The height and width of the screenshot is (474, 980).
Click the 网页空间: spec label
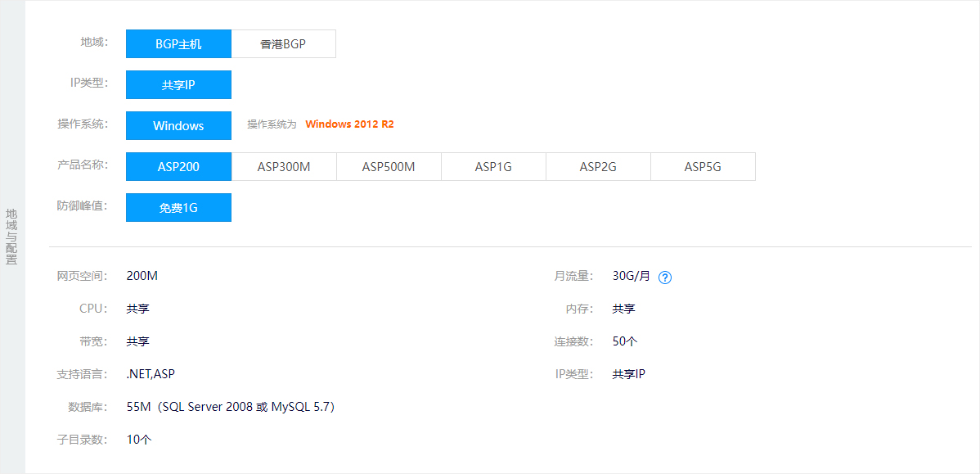point(83,276)
